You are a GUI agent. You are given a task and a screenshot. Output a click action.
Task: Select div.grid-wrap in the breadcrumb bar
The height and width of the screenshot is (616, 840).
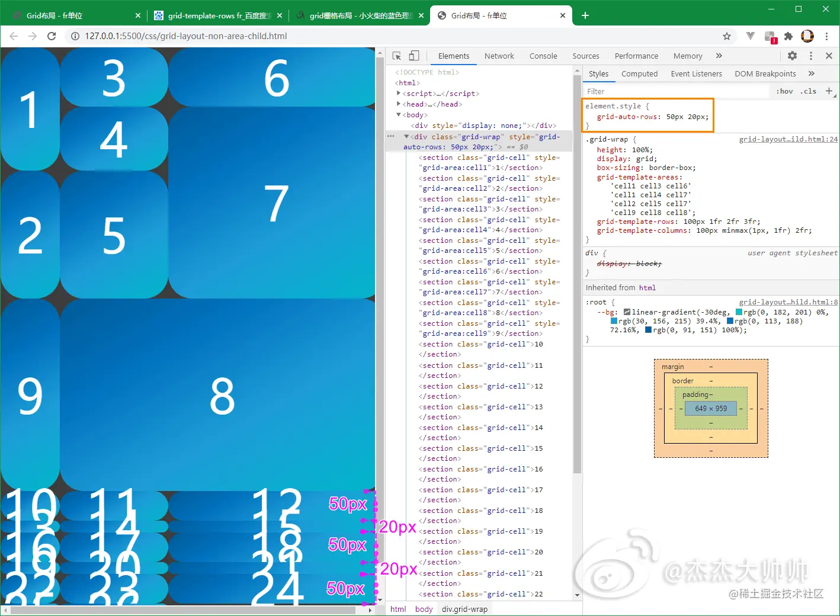464,609
